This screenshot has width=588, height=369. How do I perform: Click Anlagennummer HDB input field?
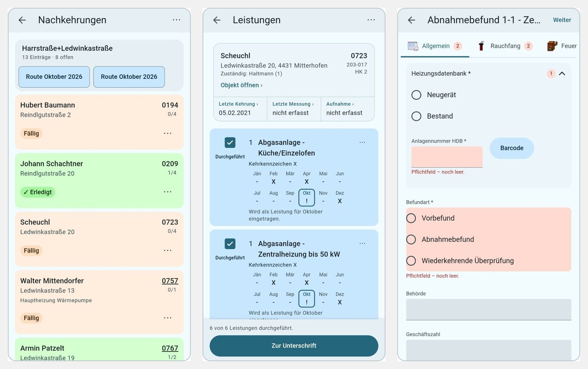pos(447,157)
